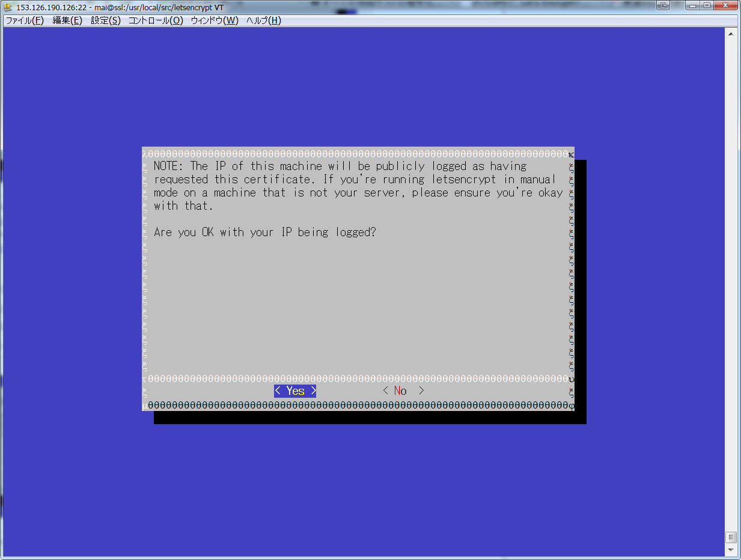Maximize the Tera Term window
Image resolution: width=741 pixels, height=560 pixels.
point(707,5)
